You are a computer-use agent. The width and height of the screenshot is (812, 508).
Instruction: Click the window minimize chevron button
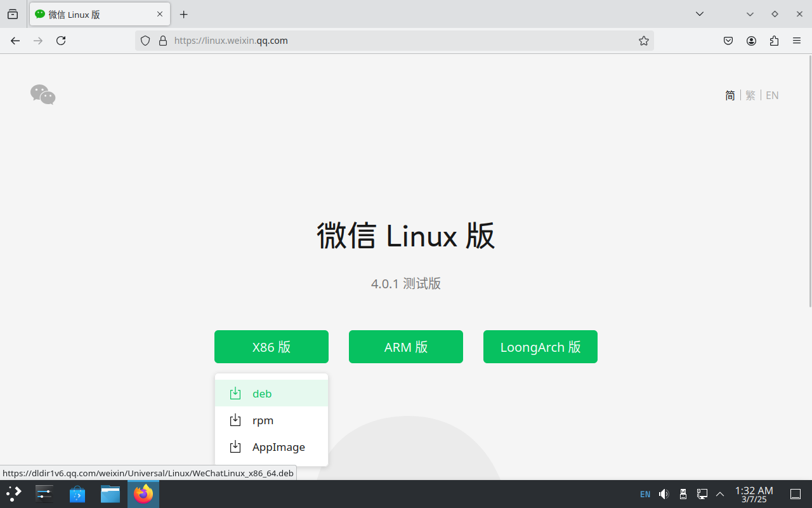click(750, 14)
